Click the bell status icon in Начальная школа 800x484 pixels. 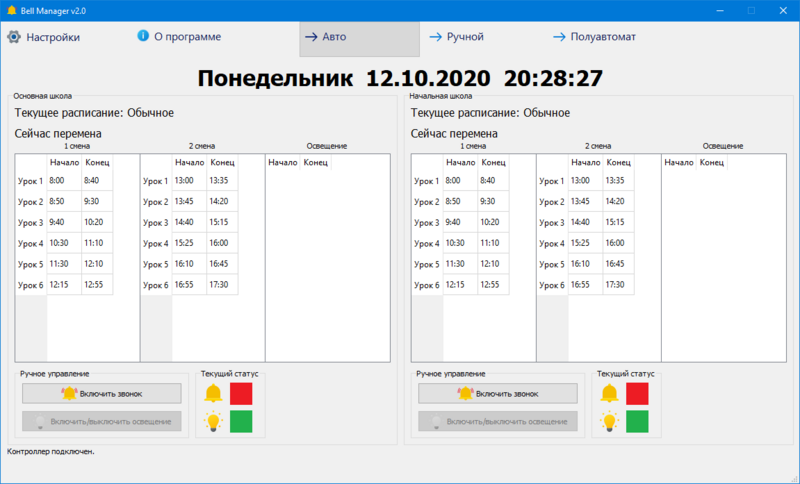click(x=609, y=393)
